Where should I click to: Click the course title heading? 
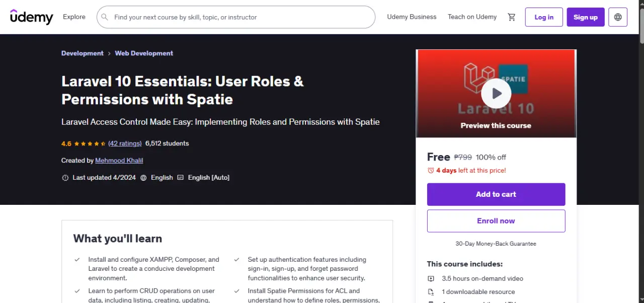[183, 90]
